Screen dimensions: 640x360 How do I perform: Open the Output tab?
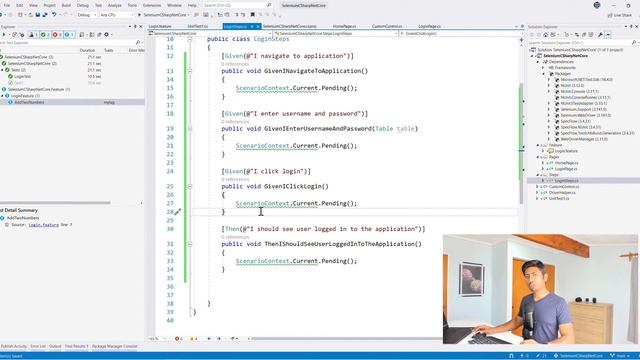coord(55,347)
